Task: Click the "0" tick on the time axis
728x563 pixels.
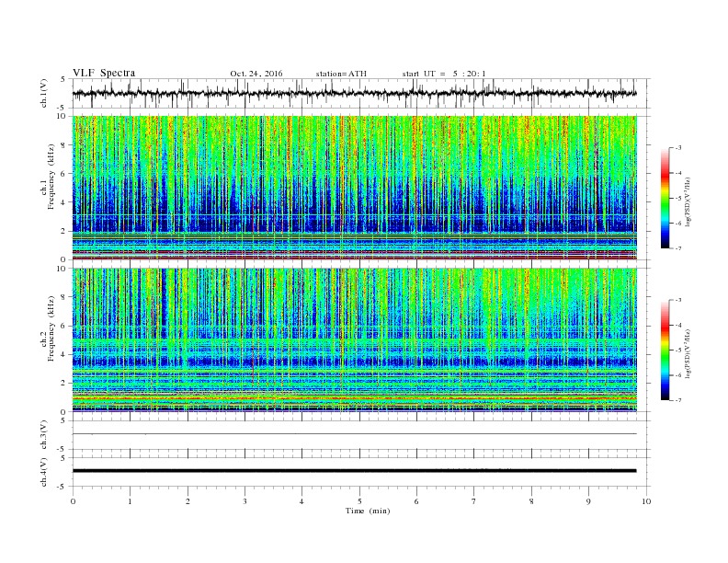Action: [x=73, y=501]
